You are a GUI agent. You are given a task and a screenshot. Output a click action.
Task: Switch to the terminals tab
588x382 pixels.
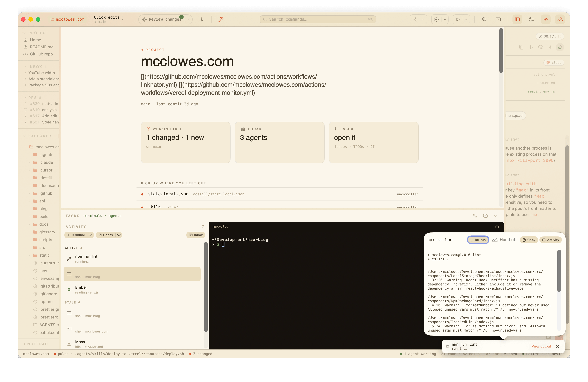pyautogui.click(x=93, y=216)
